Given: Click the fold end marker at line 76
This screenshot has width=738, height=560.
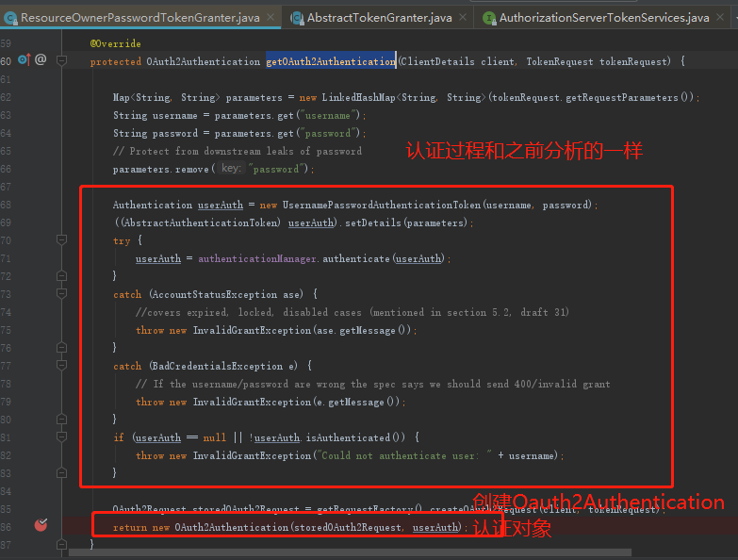Looking at the screenshot, I should [x=61, y=348].
